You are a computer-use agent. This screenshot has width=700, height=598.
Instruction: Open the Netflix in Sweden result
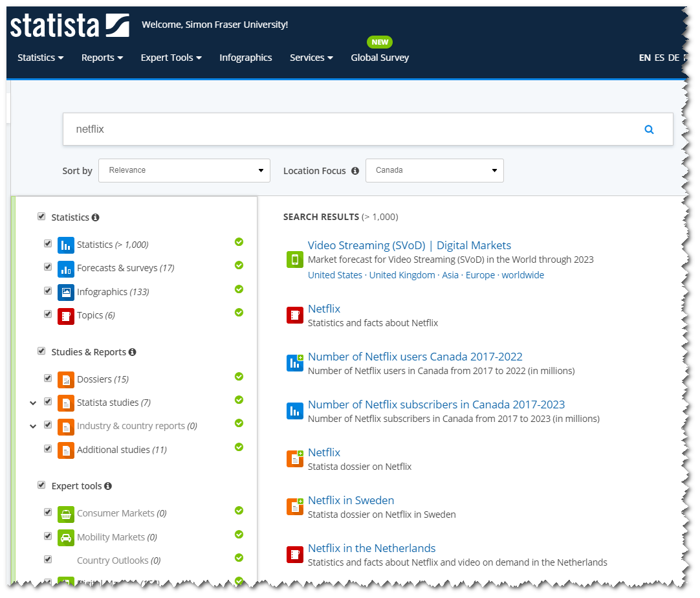pyautogui.click(x=351, y=500)
